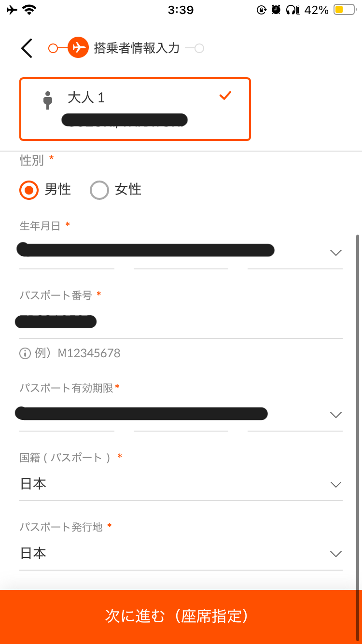Viewport: 362px width, 644px height.
Task: Tap the パスポート番号 input field
Action: click(181, 322)
